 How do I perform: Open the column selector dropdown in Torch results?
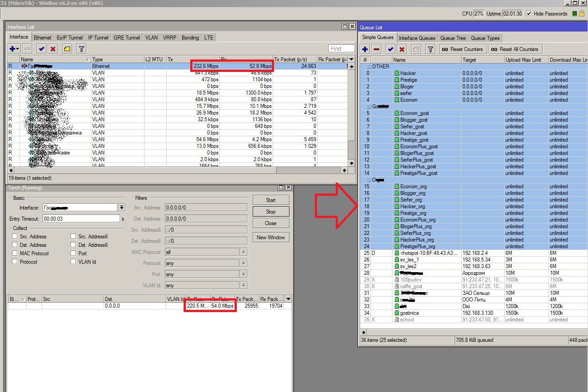288,299
